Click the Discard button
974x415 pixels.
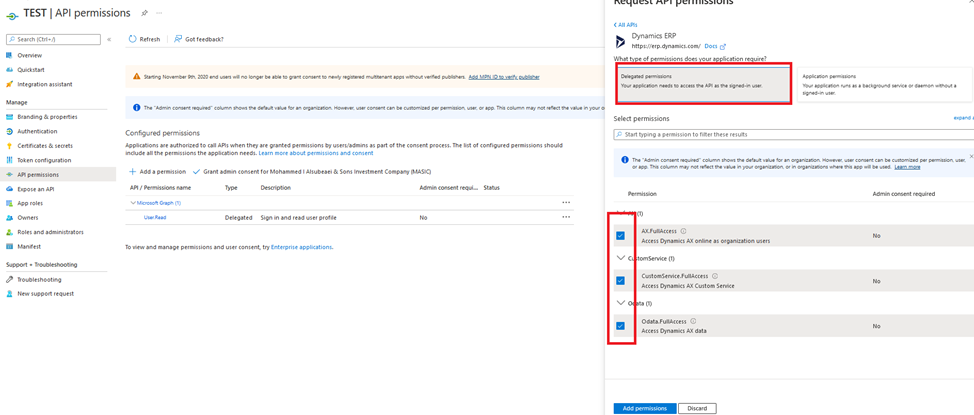[x=698, y=408]
